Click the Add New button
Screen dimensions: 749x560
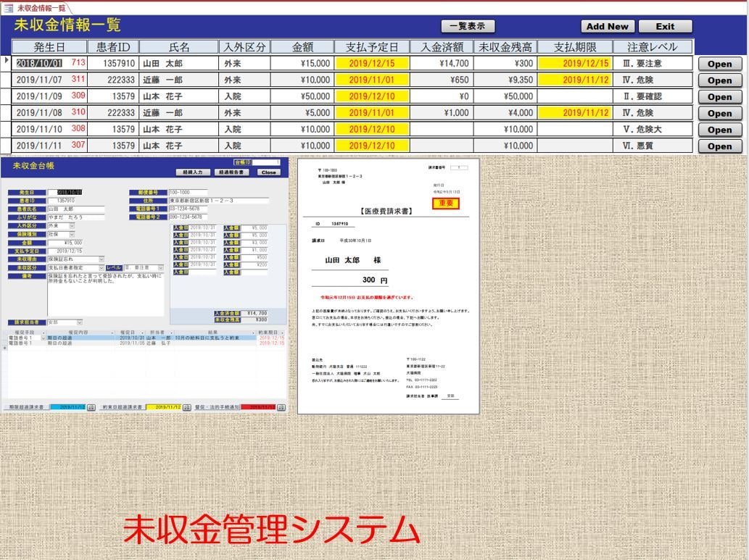(x=608, y=26)
